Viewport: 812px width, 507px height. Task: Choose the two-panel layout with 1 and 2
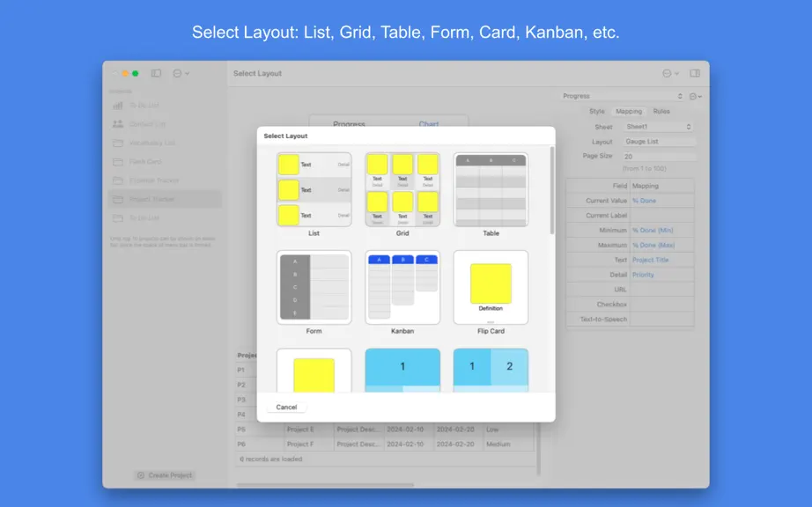pyautogui.click(x=491, y=370)
